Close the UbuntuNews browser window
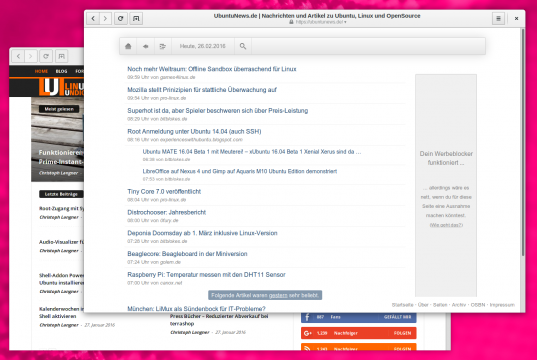537x360 pixels. pyautogui.click(x=516, y=18)
